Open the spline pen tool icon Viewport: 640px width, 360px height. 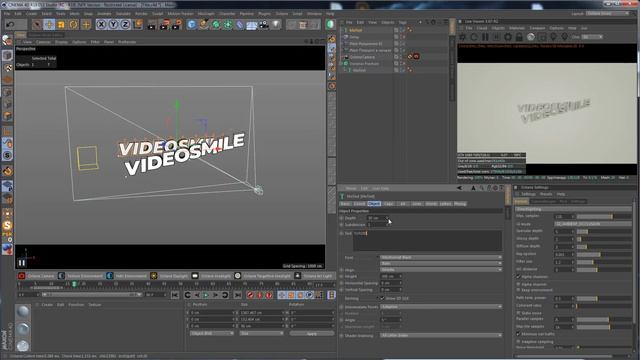(x=203, y=24)
